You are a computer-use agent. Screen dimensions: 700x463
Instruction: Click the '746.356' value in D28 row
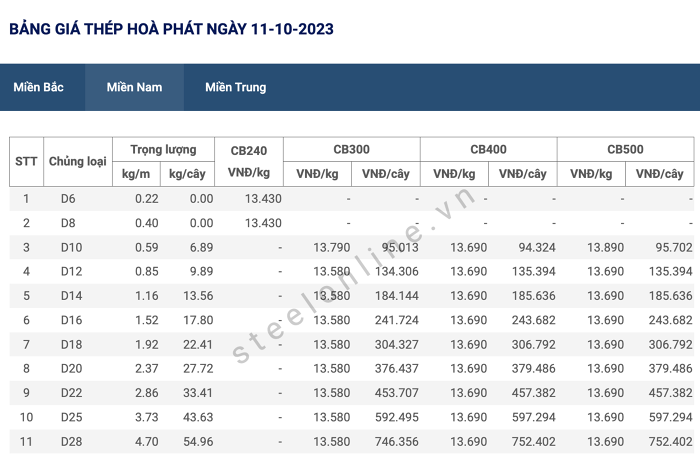[397, 442]
